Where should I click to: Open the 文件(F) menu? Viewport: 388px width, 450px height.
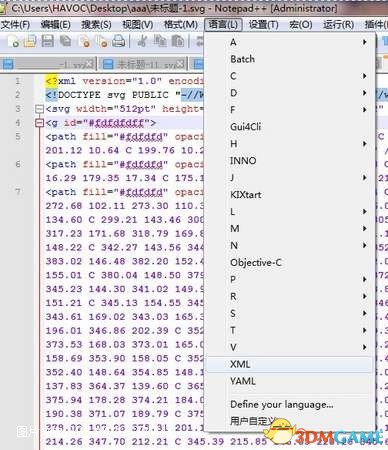pyautogui.click(x=15, y=25)
